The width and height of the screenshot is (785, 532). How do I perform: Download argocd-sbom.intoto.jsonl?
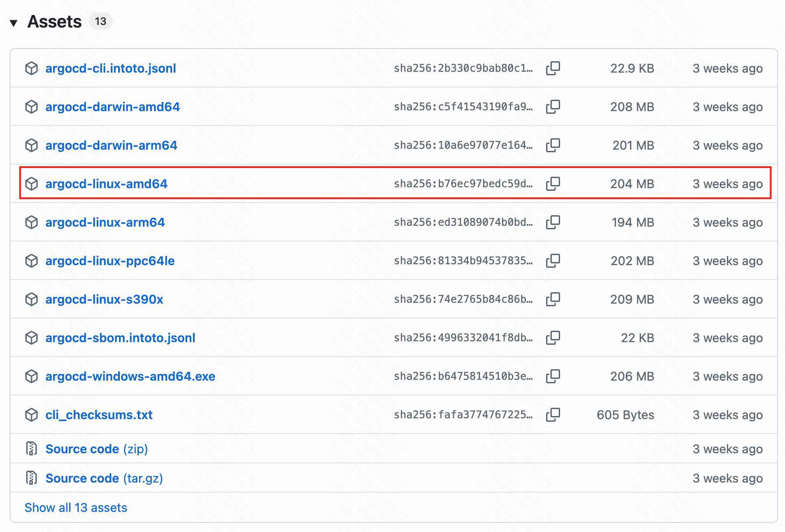click(120, 338)
